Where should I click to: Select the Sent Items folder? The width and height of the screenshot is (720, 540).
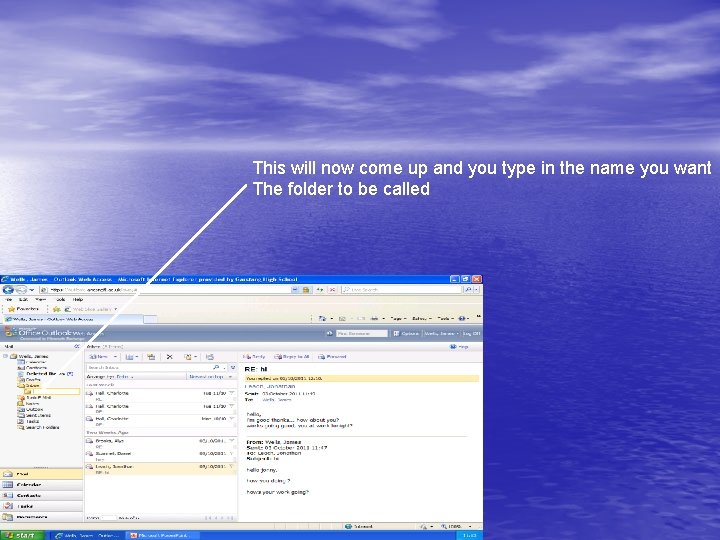(34, 415)
